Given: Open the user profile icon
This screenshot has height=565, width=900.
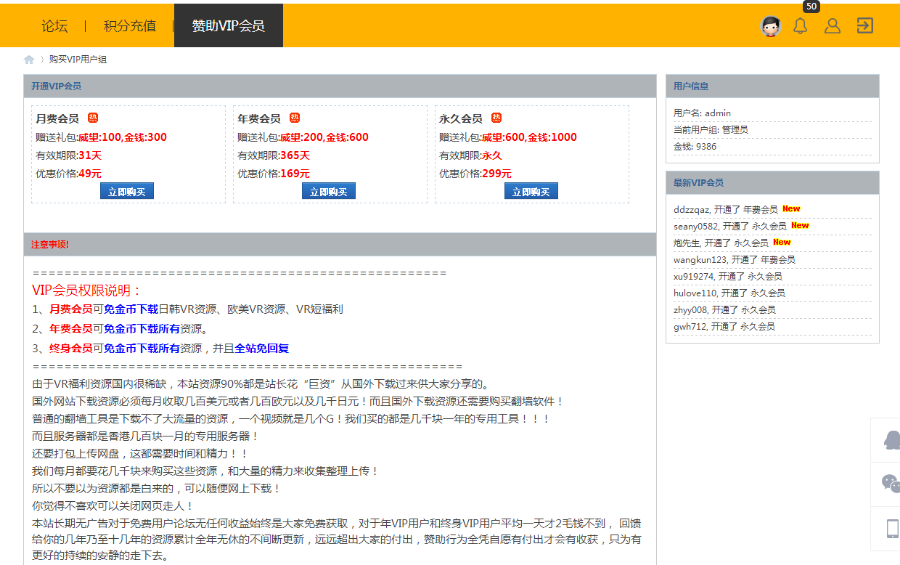Looking at the screenshot, I should pos(832,26).
